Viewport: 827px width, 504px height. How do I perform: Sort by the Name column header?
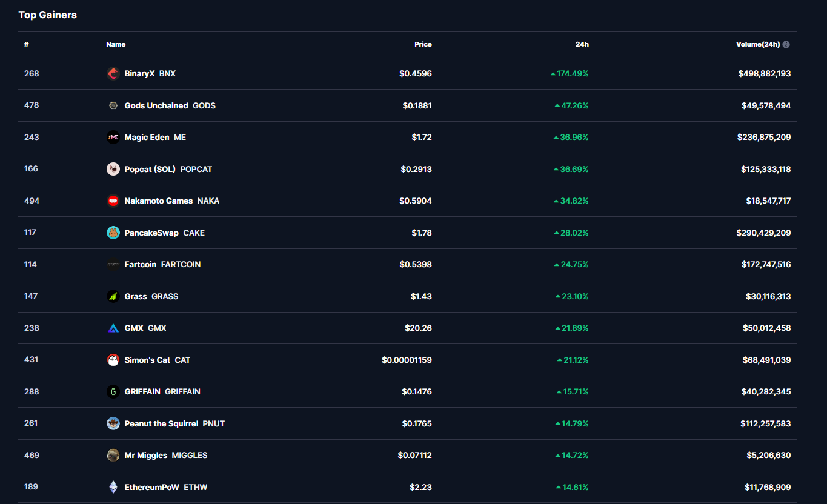pyautogui.click(x=116, y=44)
